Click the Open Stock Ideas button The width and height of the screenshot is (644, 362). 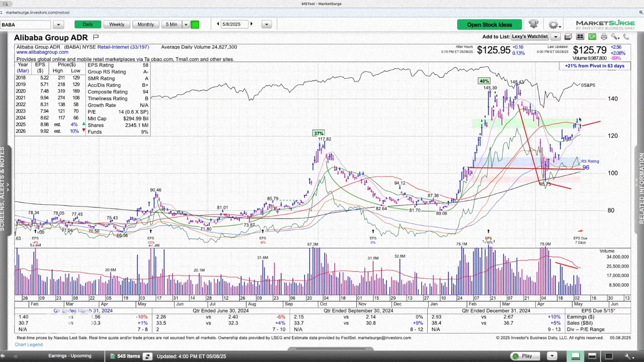point(489,25)
